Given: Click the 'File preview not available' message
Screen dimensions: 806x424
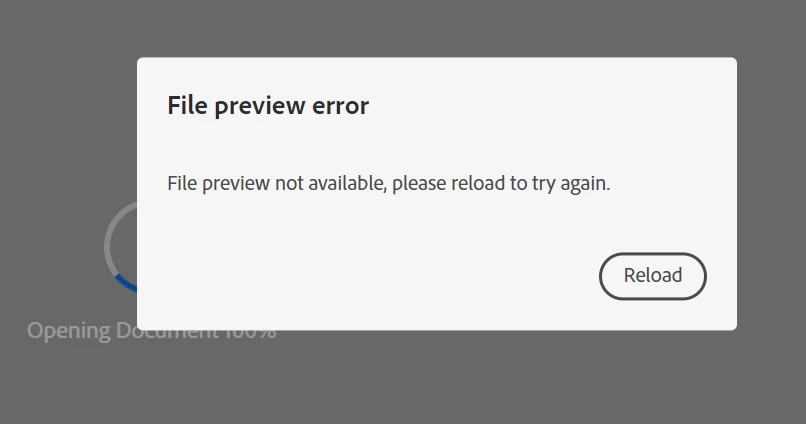Looking at the screenshot, I should 389,183.
